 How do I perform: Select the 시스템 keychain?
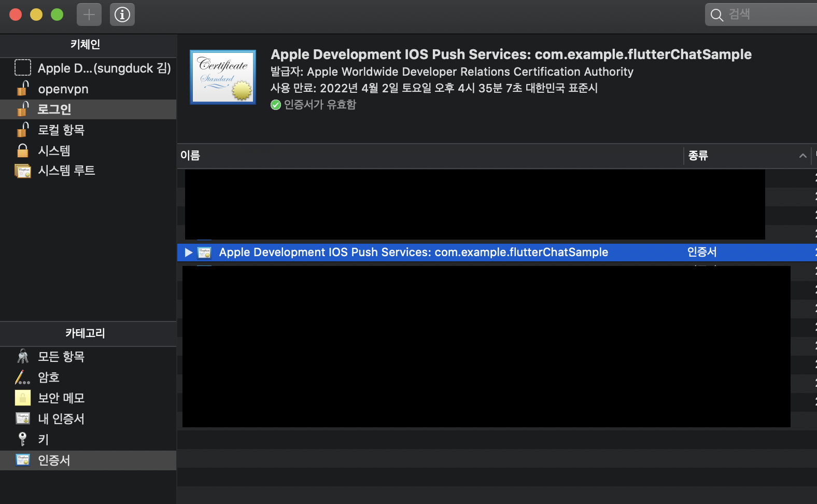click(88, 150)
